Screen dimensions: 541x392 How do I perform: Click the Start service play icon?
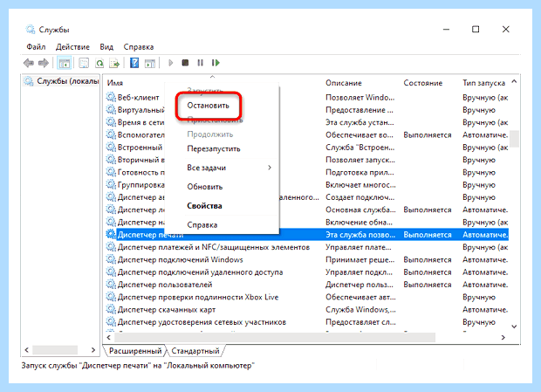pos(170,63)
